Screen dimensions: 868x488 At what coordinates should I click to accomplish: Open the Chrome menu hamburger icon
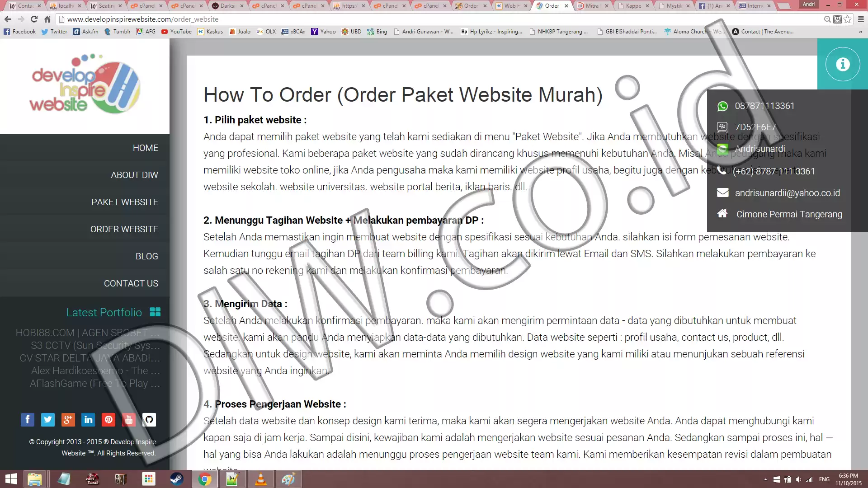861,19
